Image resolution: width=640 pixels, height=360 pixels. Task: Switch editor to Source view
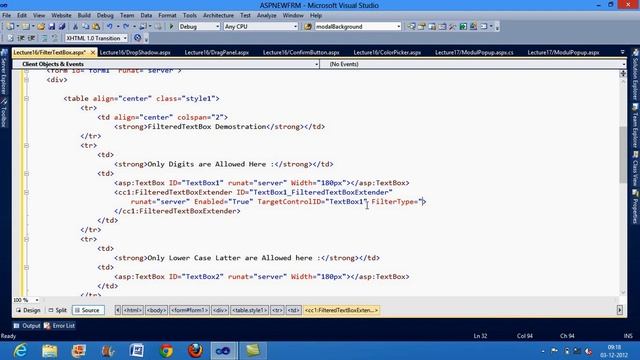pyautogui.click(x=88, y=310)
